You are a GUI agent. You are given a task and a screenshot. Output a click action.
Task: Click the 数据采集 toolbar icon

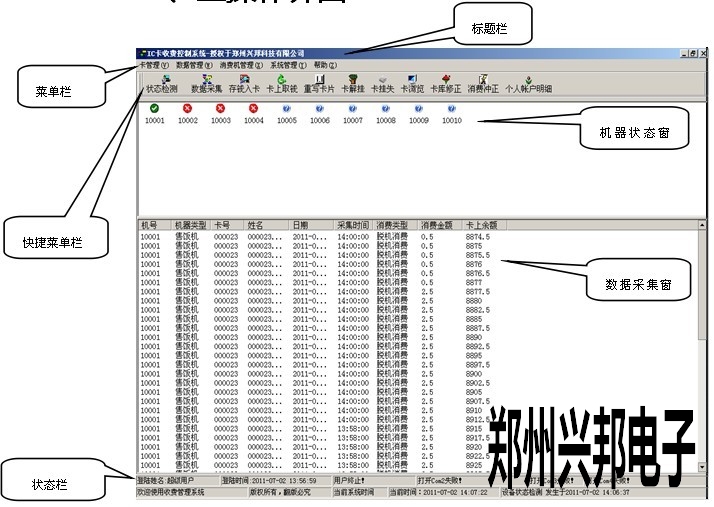pyautogui.click(x=207, y=83)
